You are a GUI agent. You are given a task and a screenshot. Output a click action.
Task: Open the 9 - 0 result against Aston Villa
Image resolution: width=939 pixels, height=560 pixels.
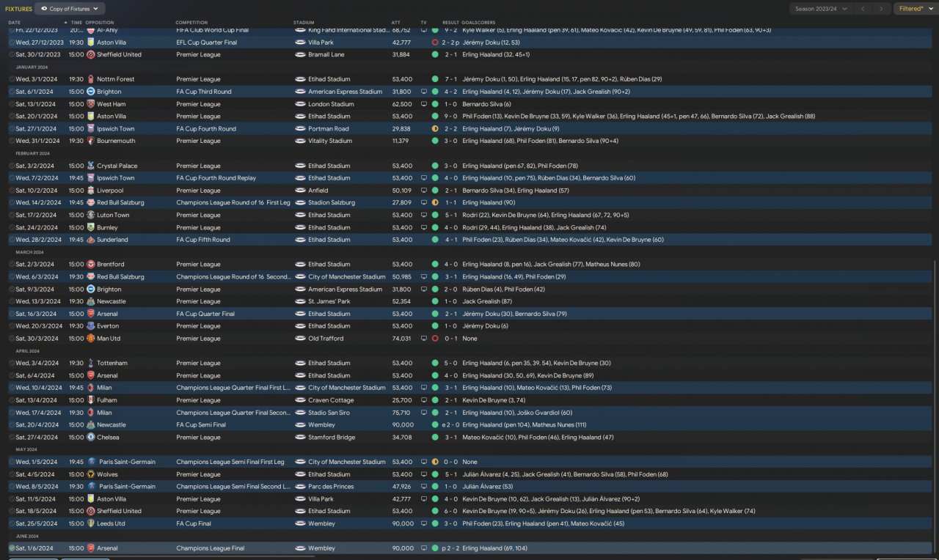click(x=450, y=116)
